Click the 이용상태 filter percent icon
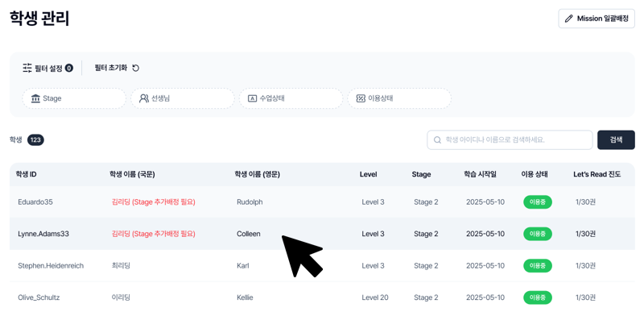 coord(361,98)
